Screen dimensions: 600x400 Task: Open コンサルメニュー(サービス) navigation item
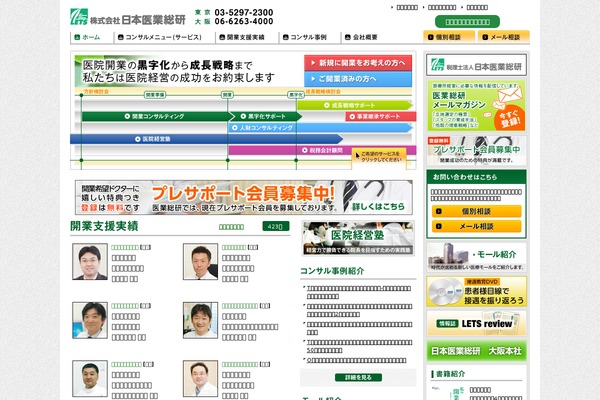[159, 37]
